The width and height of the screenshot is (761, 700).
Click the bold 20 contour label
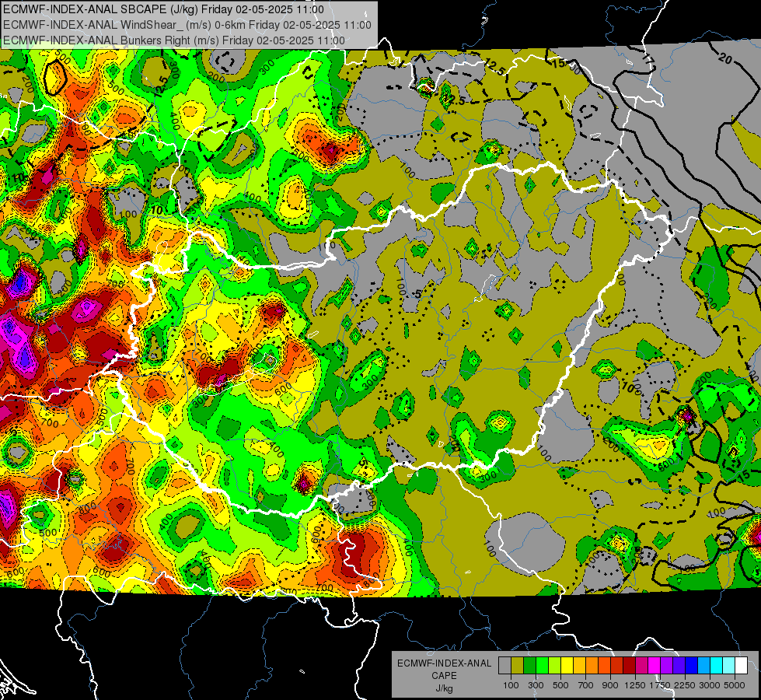[724, 59]
